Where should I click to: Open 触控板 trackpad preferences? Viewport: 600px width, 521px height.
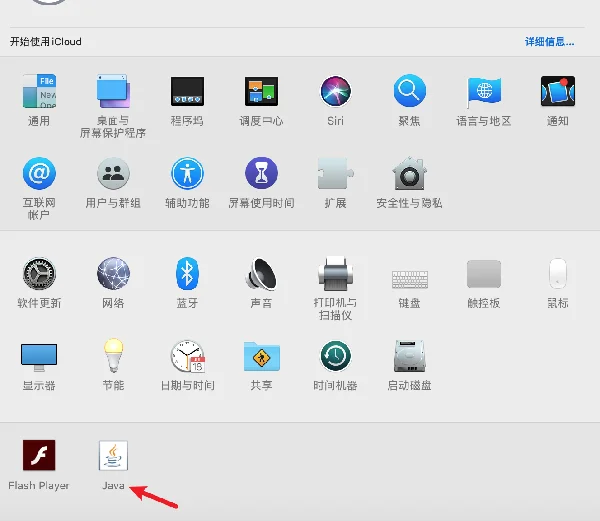click(x=484, y=274)
